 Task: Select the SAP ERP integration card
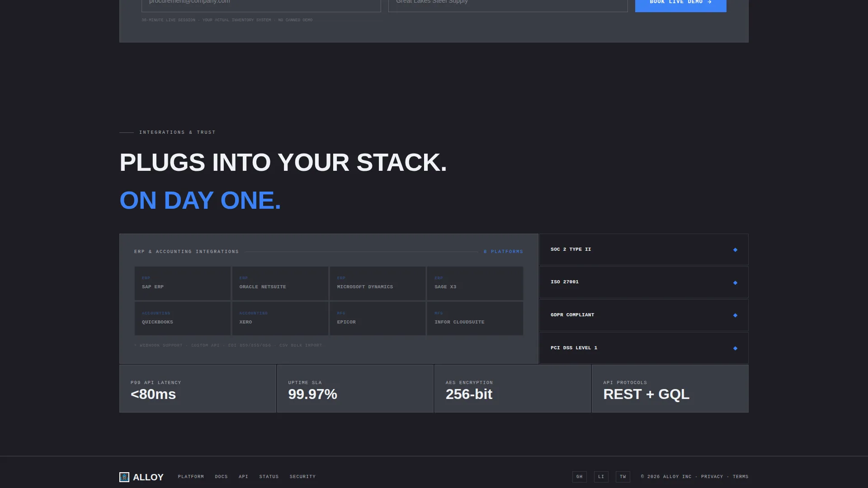click(183, 283)
